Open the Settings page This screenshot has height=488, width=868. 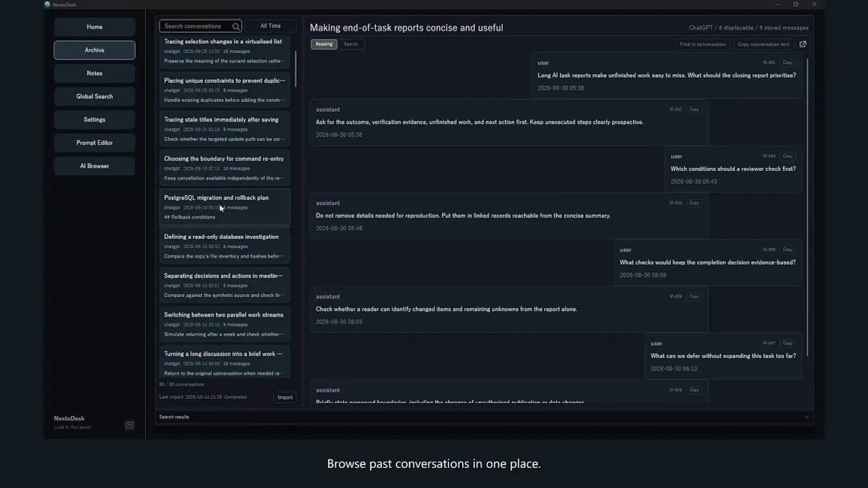[x=94, y=120]
